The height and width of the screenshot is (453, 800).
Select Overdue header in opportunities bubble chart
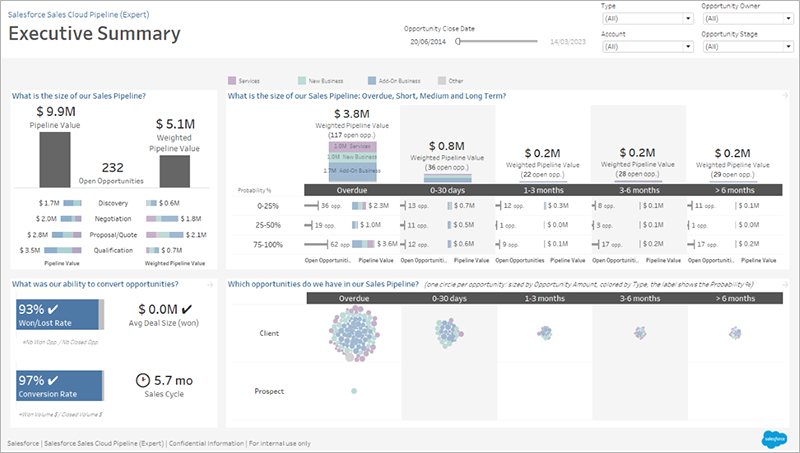(x=354, y=298)
